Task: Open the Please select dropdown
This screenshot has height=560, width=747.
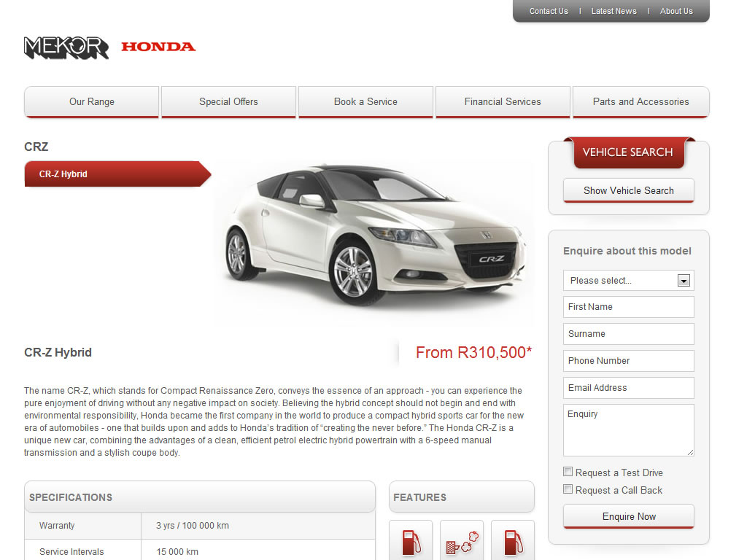Action: click(628, 281)
